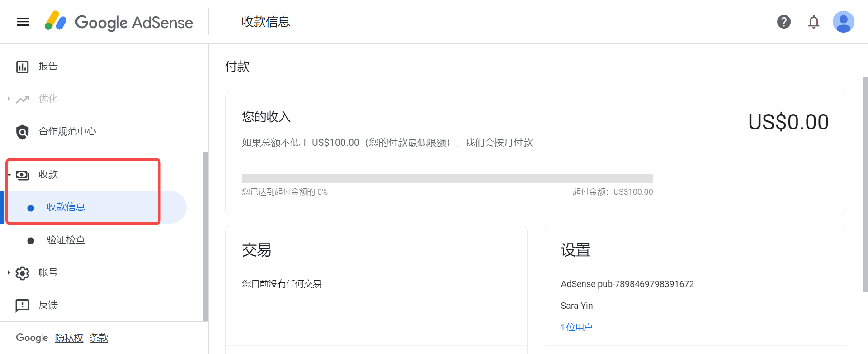Click the payment threshold progress bar
This screenshot has height=354, width=868.
[447, 178]
